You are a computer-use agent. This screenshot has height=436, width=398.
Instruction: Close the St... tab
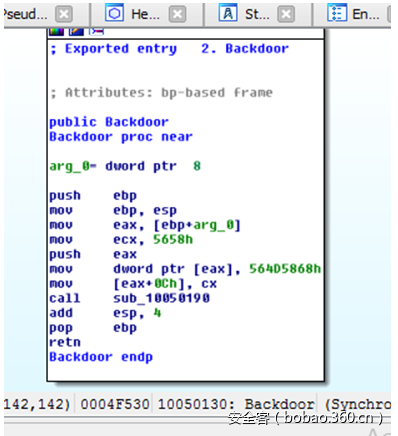tap(286, 14)
